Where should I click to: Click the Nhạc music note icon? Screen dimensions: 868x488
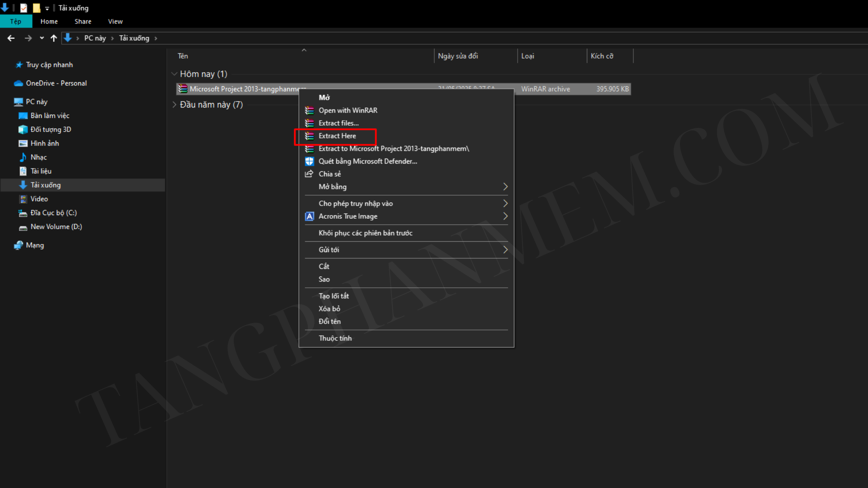click(23, 157)
